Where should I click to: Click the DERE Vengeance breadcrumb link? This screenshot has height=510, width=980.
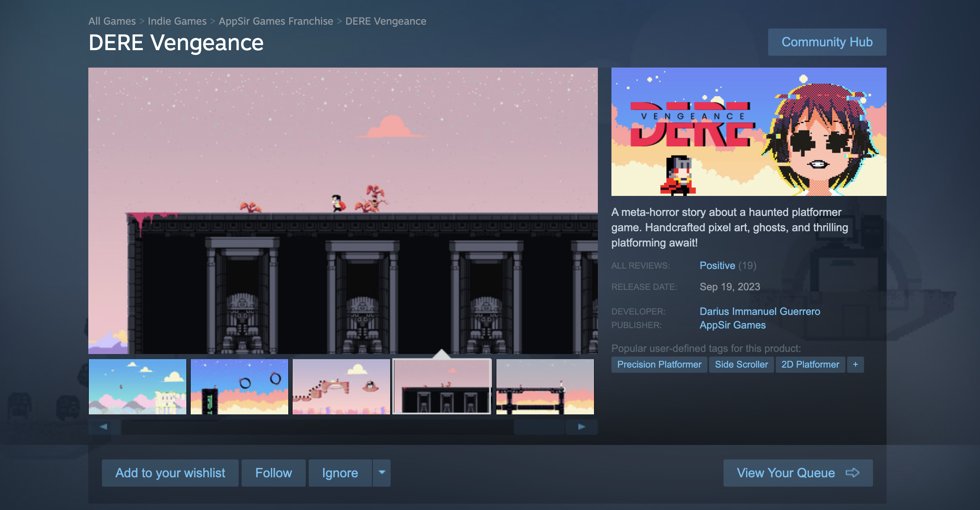point(386,21)
